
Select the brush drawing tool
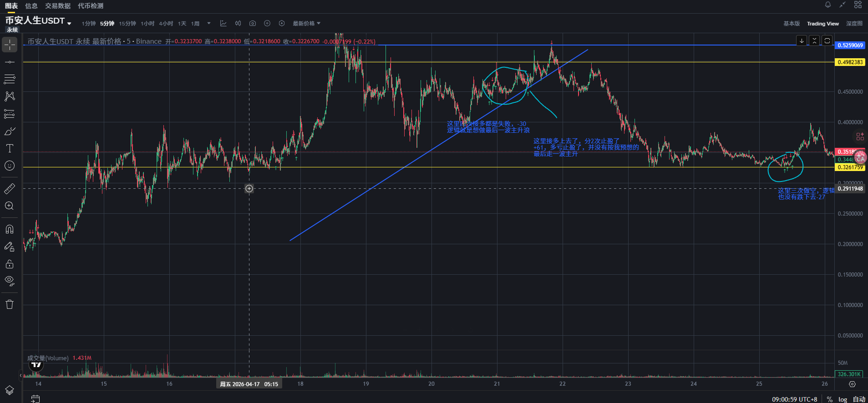coord(10,131)
